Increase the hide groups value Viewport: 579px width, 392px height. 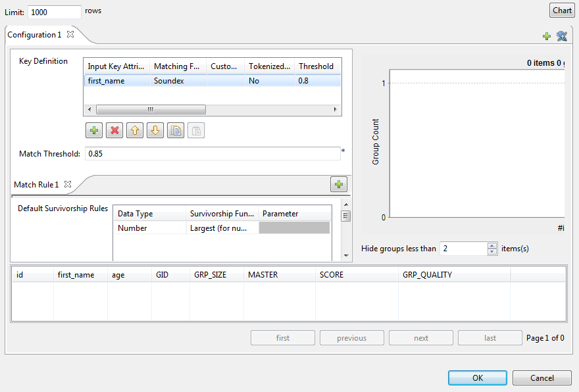point(492,245)
